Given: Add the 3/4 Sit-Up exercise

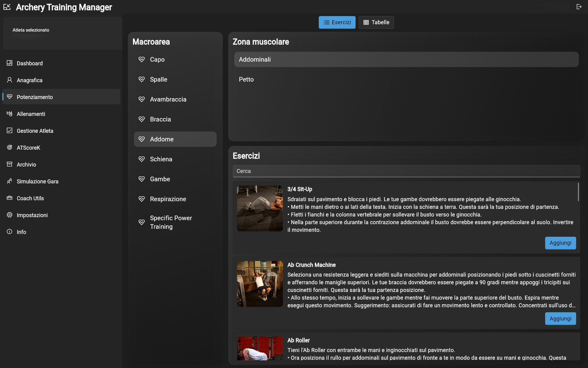Looking at the screenshot, I should point(560,243).
